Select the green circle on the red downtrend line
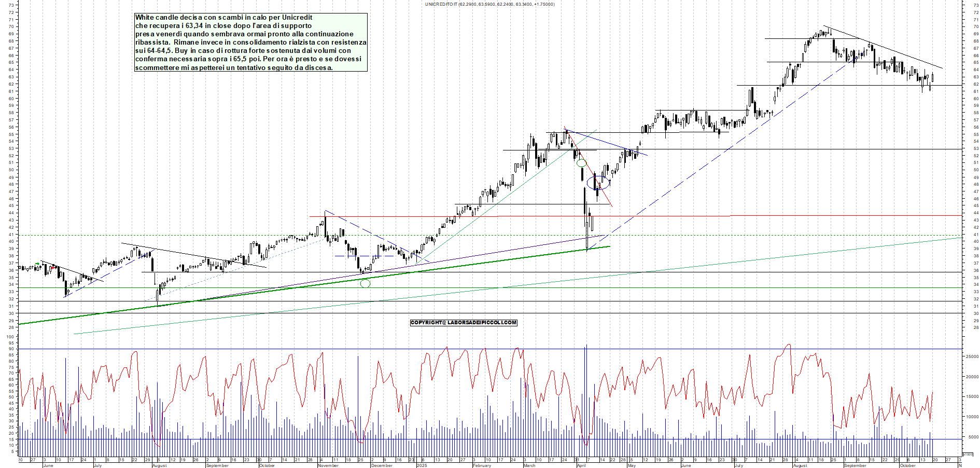 point(581,163)
